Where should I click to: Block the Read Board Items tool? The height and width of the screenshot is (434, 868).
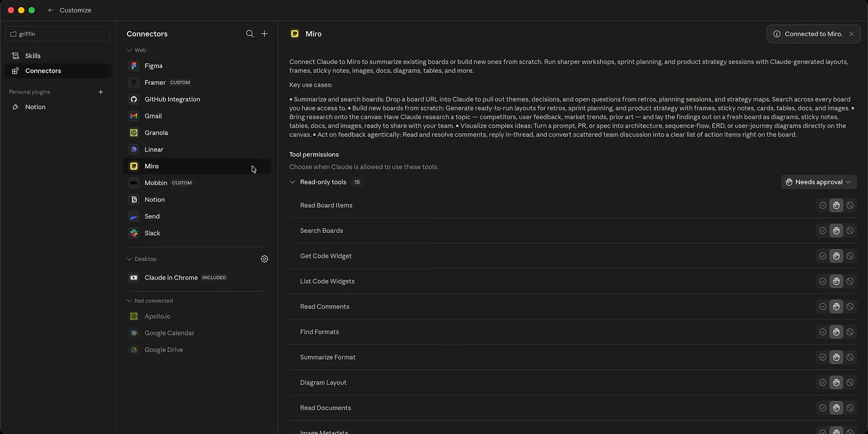click(x=850, y=205)
